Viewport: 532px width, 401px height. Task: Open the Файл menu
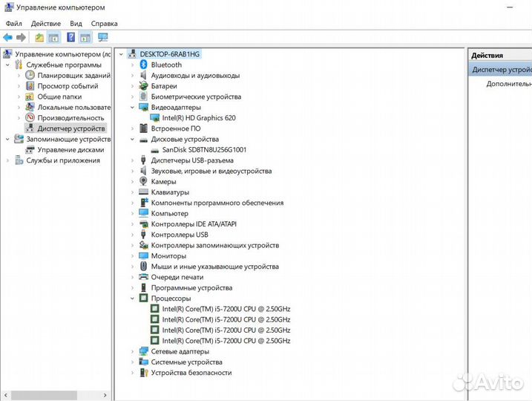click(14, 24)
